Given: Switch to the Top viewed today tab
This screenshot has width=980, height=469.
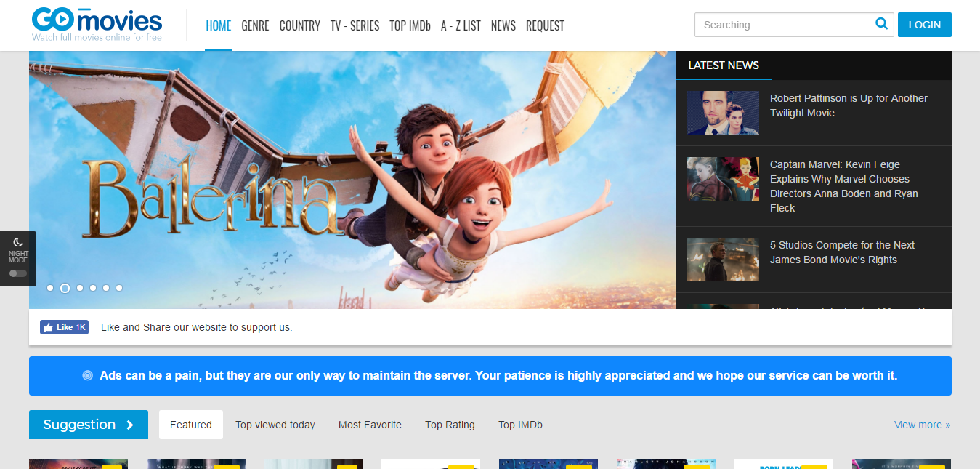Looking at the screenshot, I should 275,425.
